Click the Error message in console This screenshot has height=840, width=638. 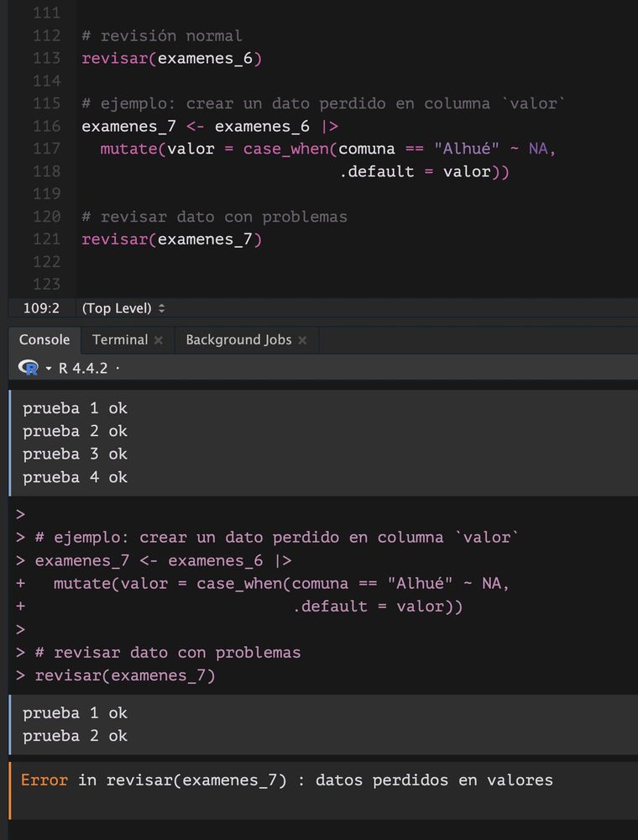[287, 780]
